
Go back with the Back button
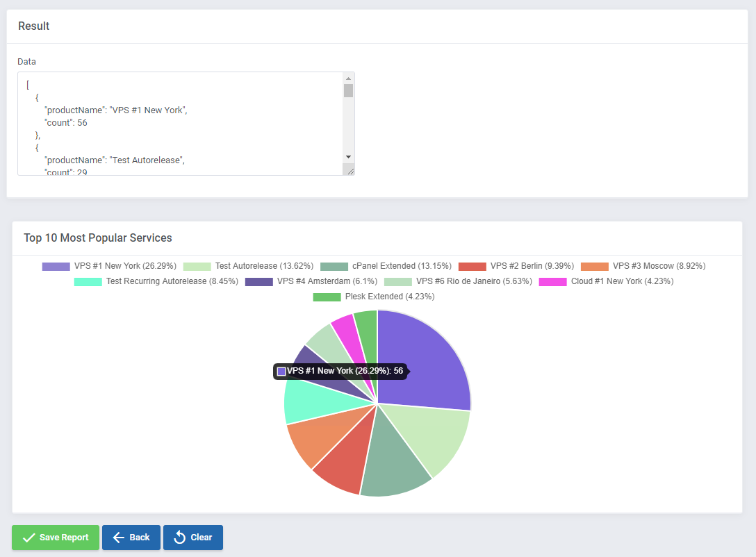click(131, 538)
